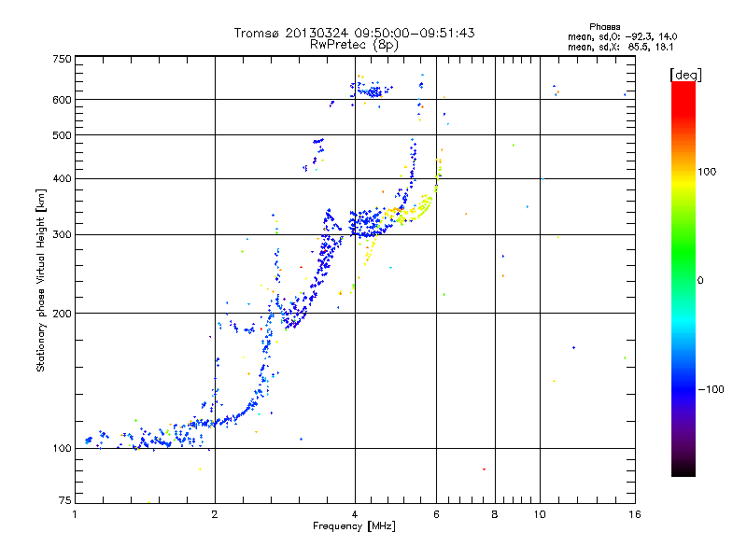Click the y-axis tick label '500'
This screenshot has height=560, width=747.
pos(62,135)
